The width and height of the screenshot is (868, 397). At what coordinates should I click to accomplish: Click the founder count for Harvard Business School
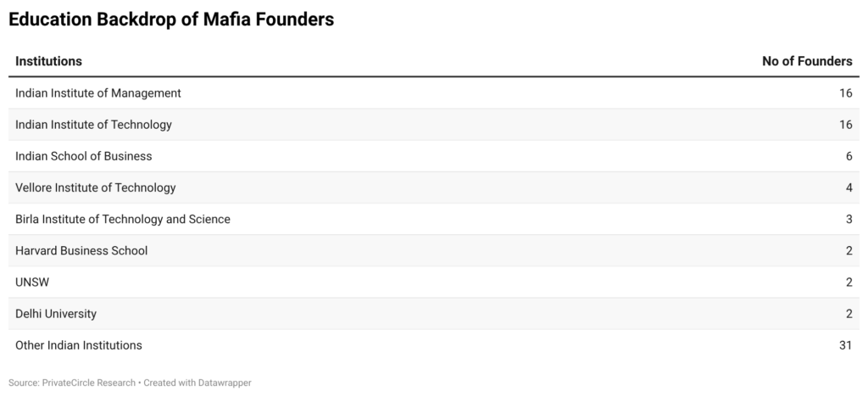pos(849,250)
